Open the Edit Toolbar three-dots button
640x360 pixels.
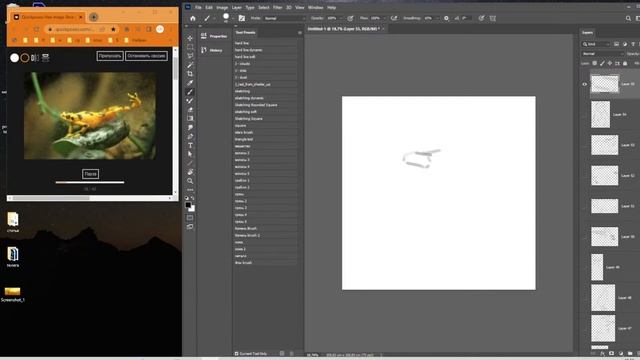(x=190, y=190)
